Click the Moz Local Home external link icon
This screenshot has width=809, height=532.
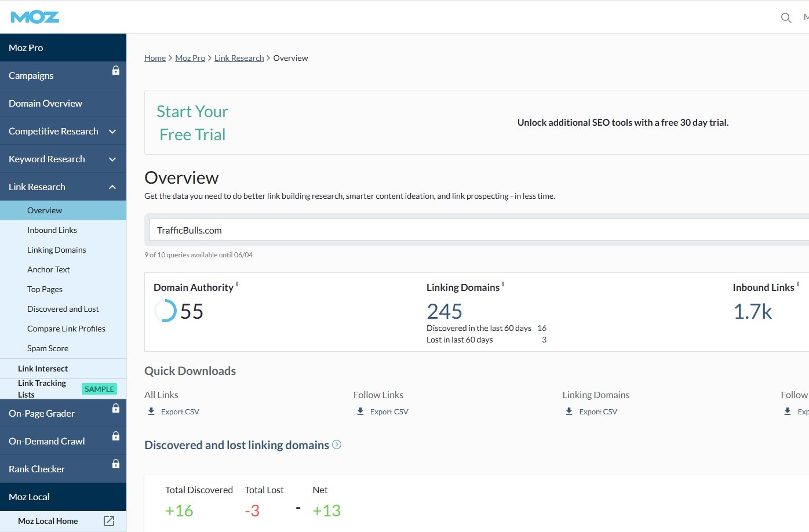pos(109,520)
